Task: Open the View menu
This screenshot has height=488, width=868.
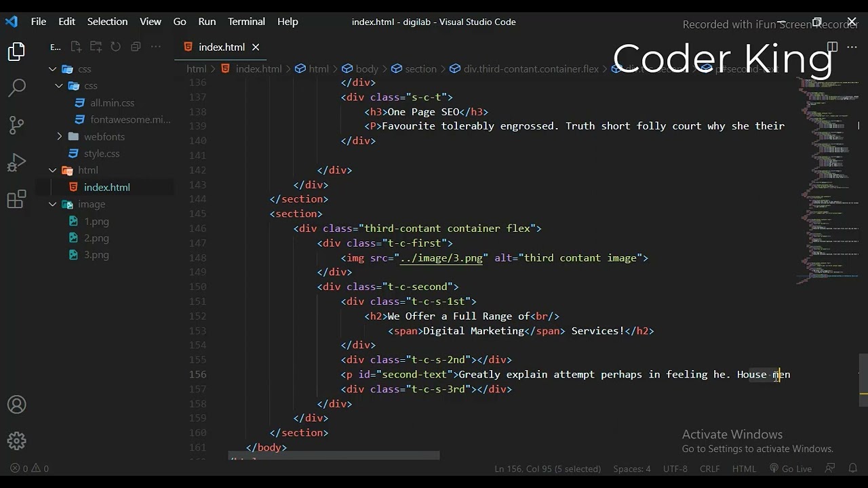Action: pos(151,22)
